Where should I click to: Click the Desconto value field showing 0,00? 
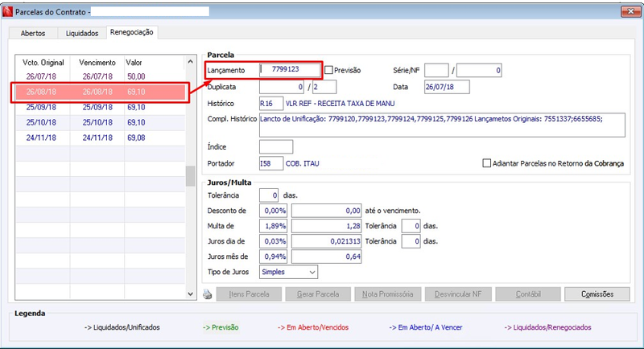(x=327, y=211)
